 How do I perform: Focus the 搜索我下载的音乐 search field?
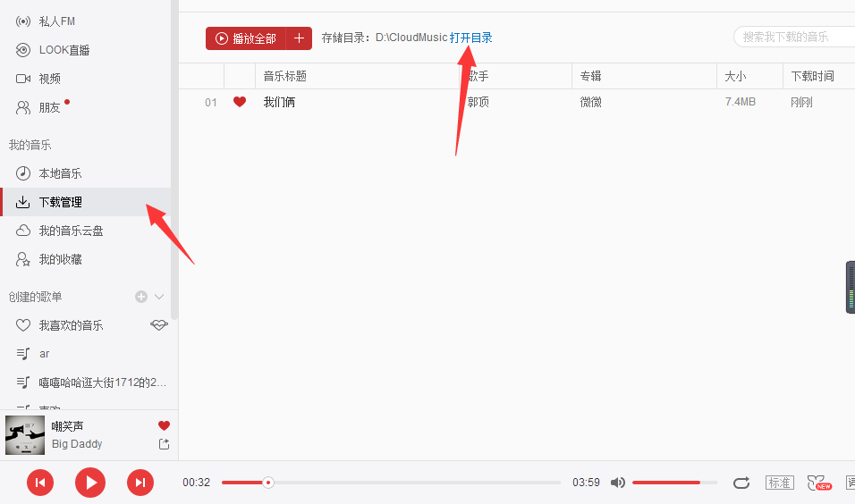click(794, 37)
